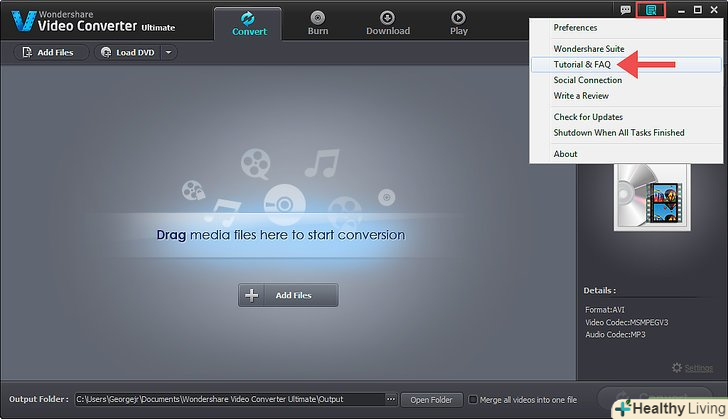This screenshot has width=728, height=419.
Task: Click the Add Files toolbar button
Action: pos(51,52)
